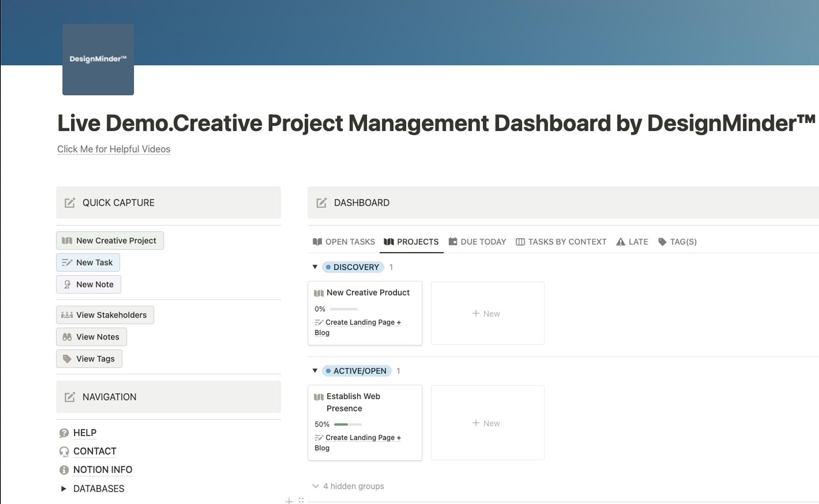This screenshot has width=819, height=504.
Task: Select the New Creative Project book icon
Action: [67, 240]
